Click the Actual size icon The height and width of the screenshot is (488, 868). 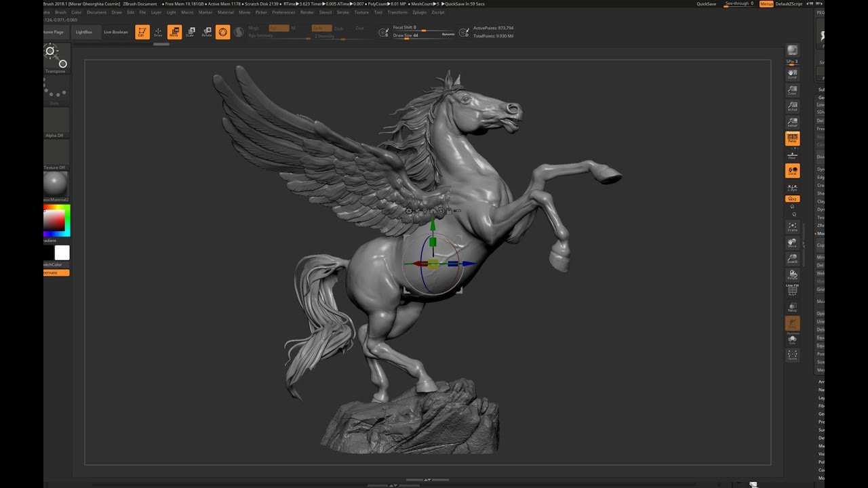click(x=792, y=106)
